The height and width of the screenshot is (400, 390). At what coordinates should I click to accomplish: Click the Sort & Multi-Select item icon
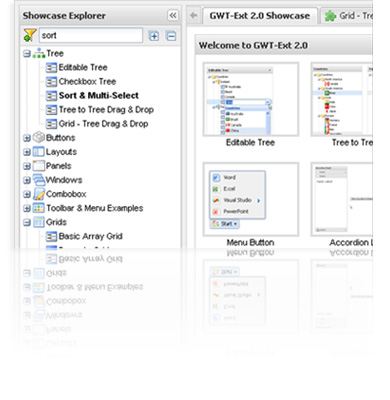(51, 96)
